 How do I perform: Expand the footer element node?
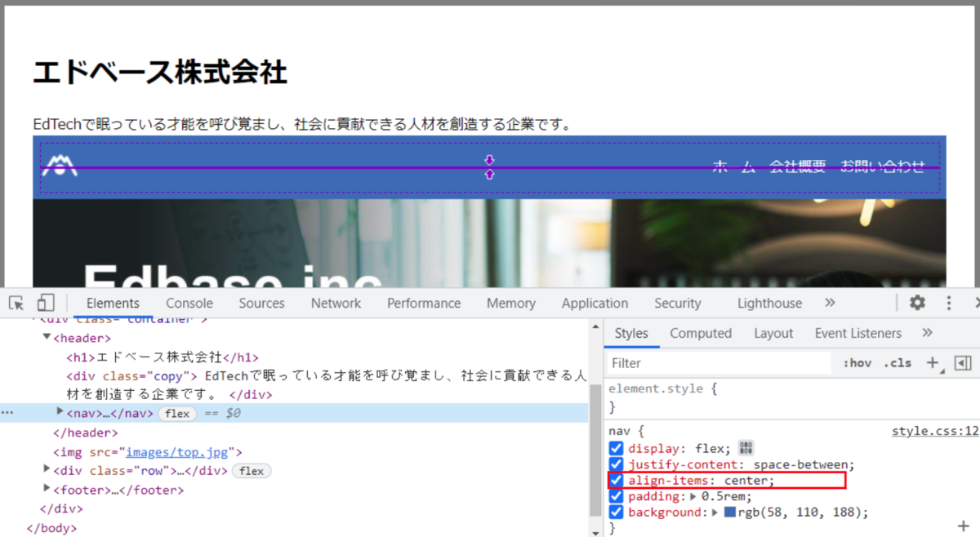tap(47, 488)
